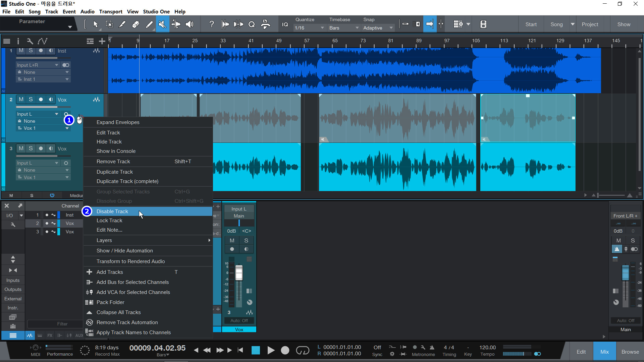
Task: Toggle the loop playback button
Action: [302, 350]
